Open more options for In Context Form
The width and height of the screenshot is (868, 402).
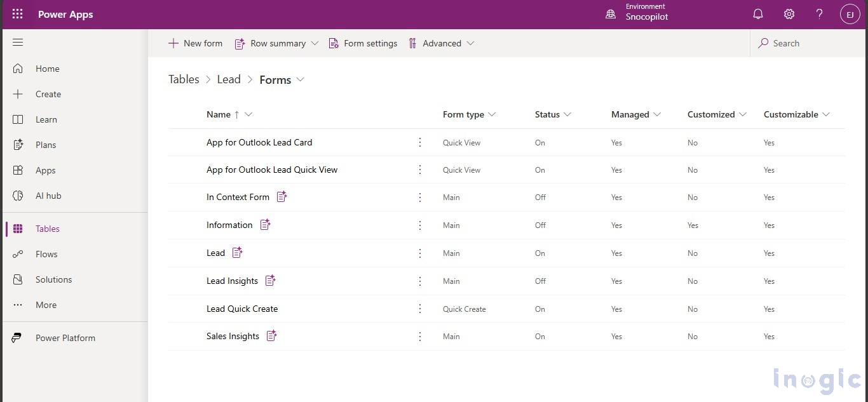420,198
